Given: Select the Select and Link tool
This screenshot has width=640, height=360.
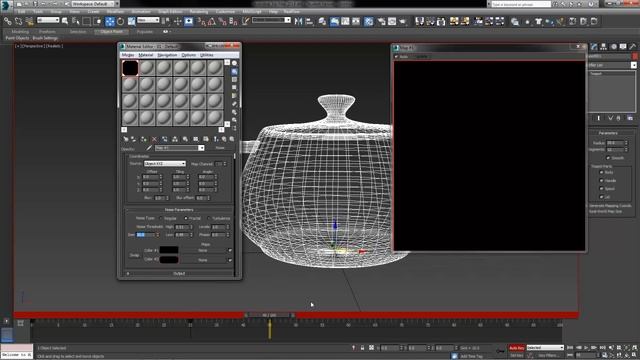Looking at the screenshot, I should click(x=7, y=21).
